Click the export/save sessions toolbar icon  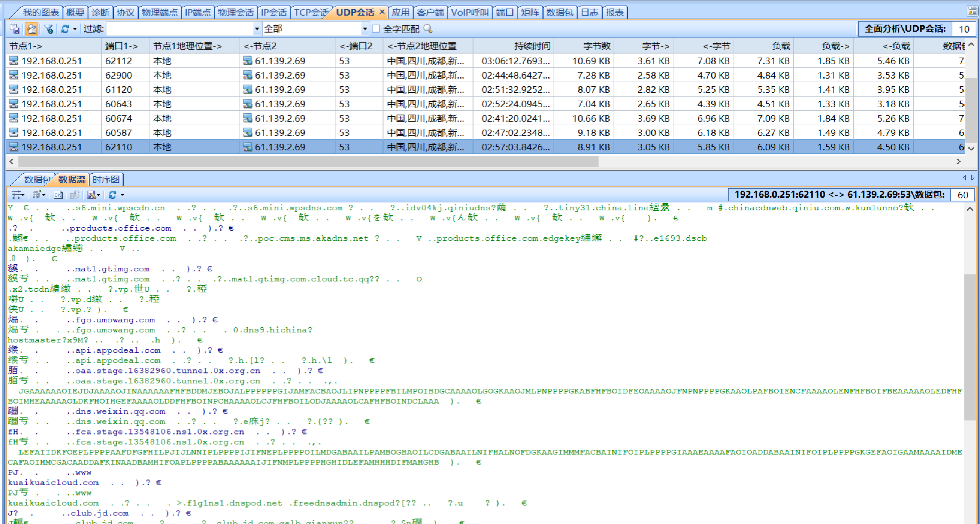coord(15,29)
